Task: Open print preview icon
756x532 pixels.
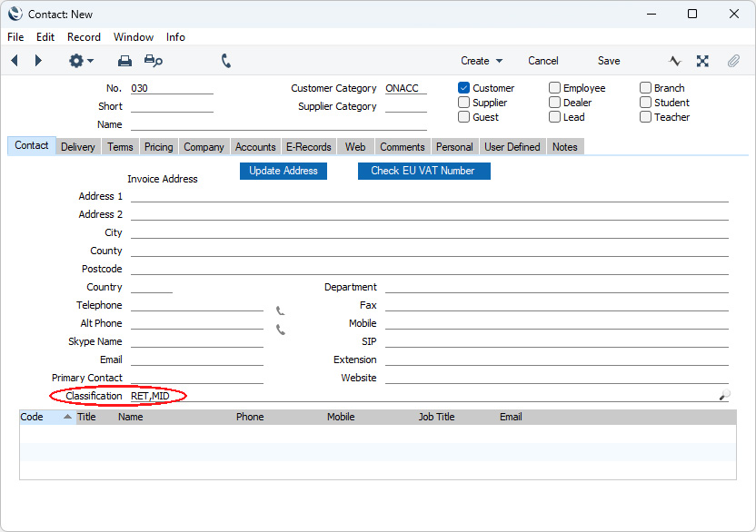Action: click(x=154, y=61)
